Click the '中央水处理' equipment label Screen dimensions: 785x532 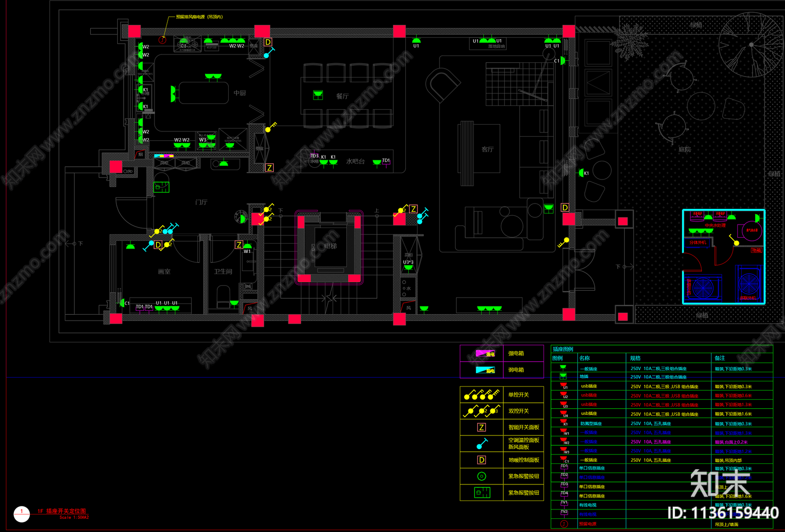pyautogui.click(x=715, y=225)
